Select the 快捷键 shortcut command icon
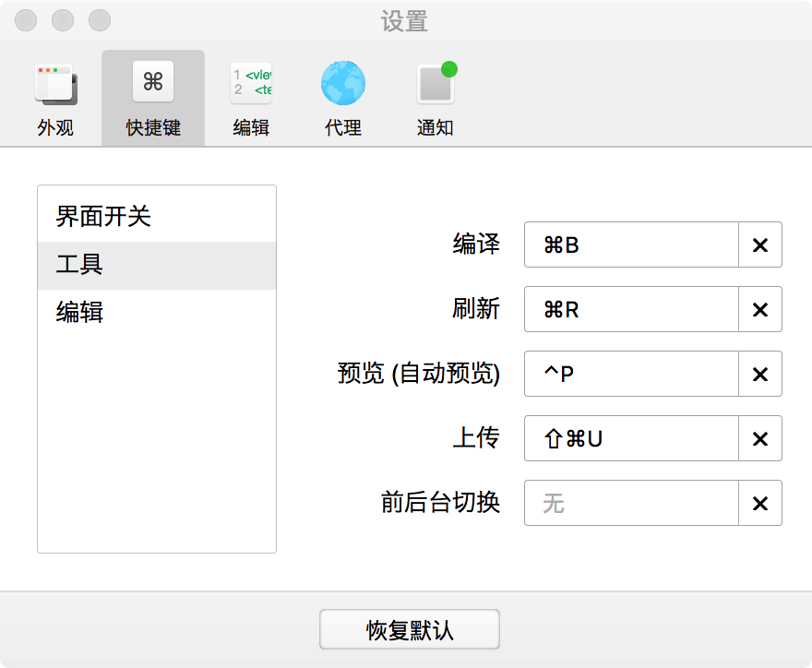812x668 pixels. 153,84
